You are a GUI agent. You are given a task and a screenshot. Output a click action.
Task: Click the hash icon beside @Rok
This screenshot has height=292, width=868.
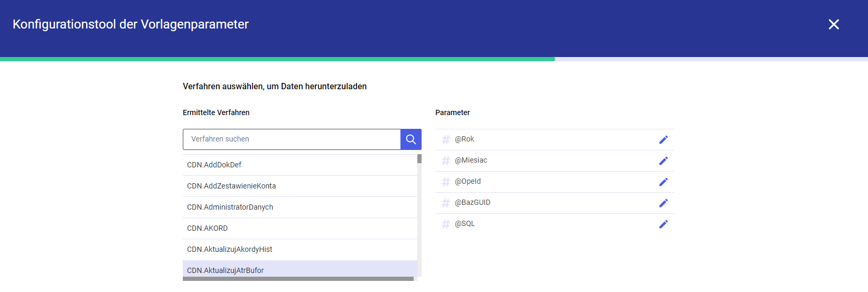coord(446,139)
